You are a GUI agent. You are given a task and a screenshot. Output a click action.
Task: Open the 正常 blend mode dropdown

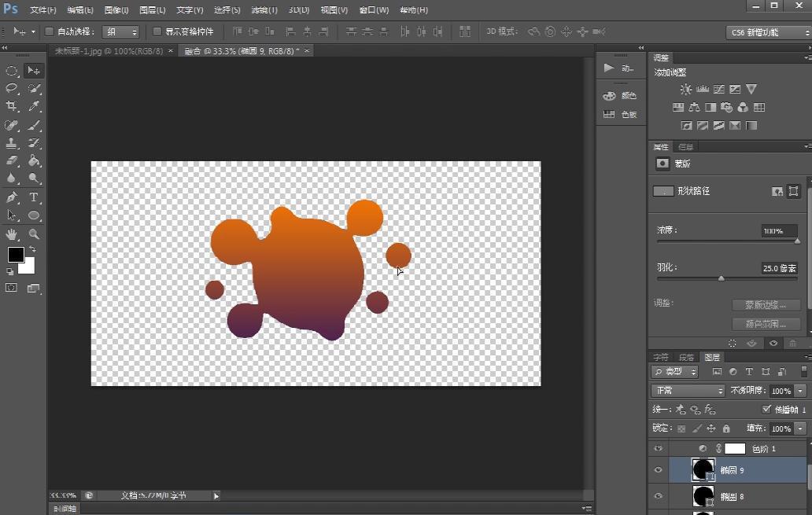687,390
